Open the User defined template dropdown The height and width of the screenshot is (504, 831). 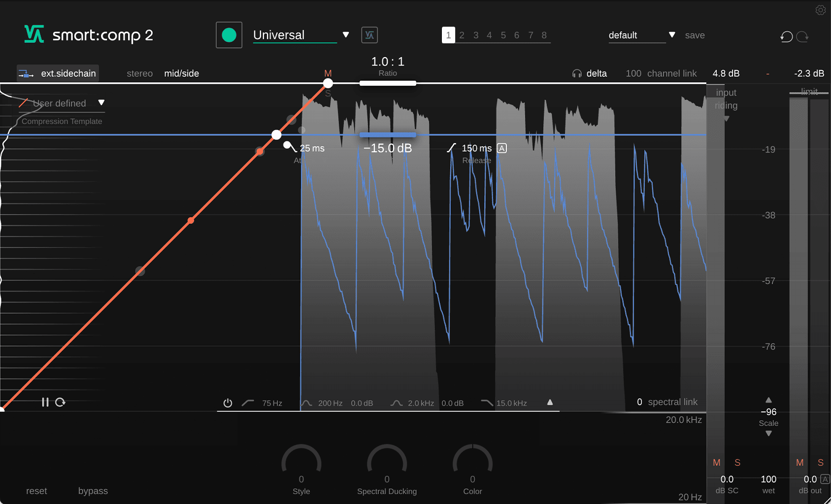(x=101, y=102)
